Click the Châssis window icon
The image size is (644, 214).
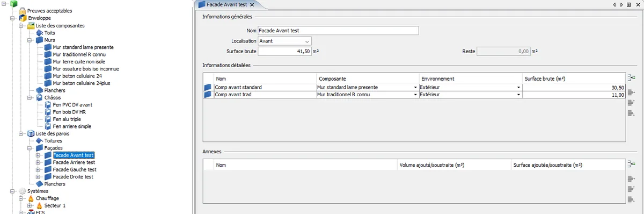[x=39, y=97]
